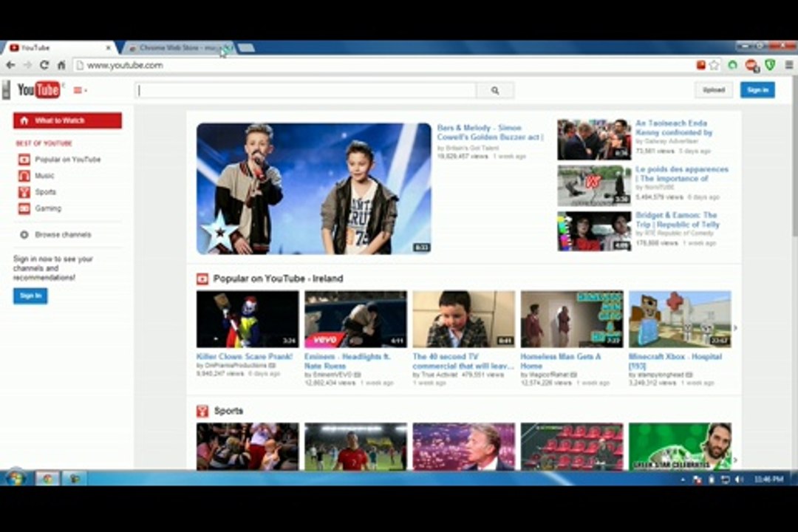The image size is (798, 532).
Task: Open Eminem - Headlights title link
Action: 347,361
